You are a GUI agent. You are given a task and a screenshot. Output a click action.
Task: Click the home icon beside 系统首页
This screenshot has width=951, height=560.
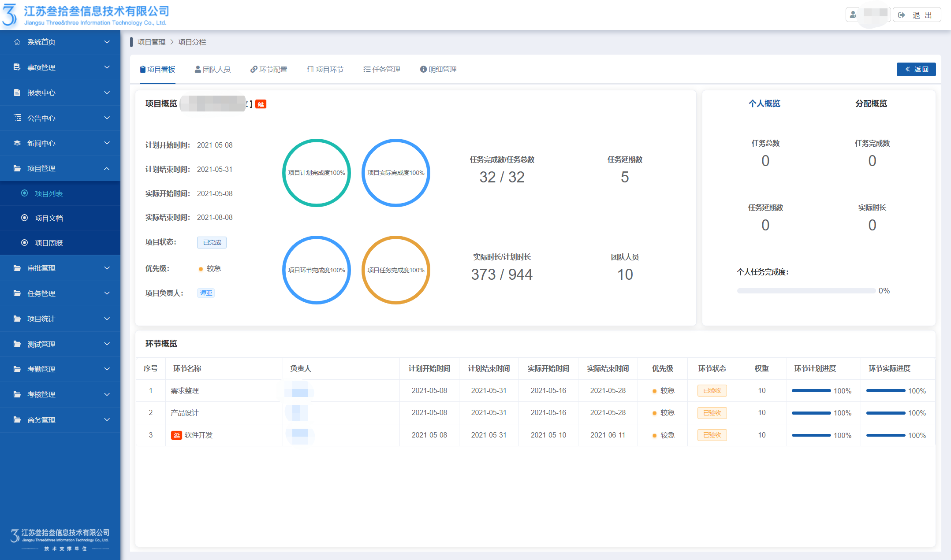17,42
